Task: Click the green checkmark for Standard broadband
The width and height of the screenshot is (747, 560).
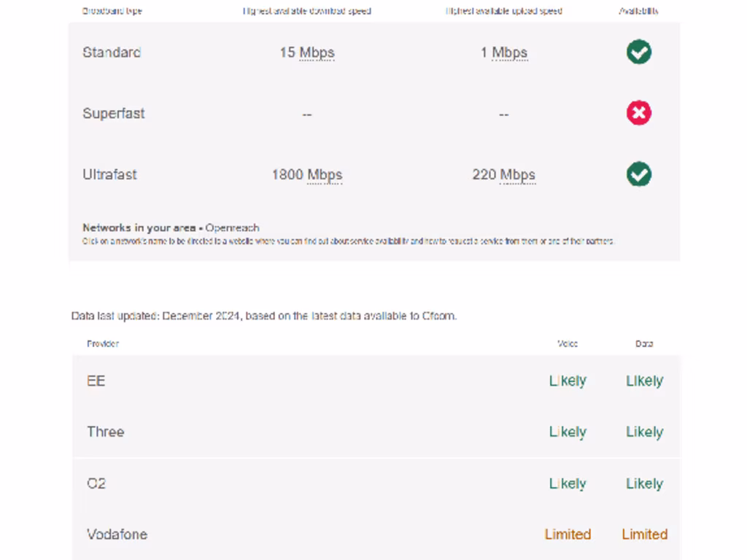Action: coord(639,52)
